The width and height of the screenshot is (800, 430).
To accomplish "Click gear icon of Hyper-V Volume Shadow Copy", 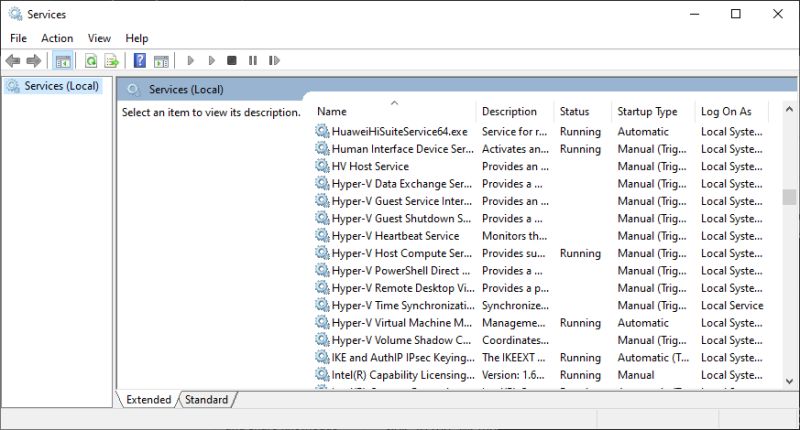I will (x=322, y=340).
